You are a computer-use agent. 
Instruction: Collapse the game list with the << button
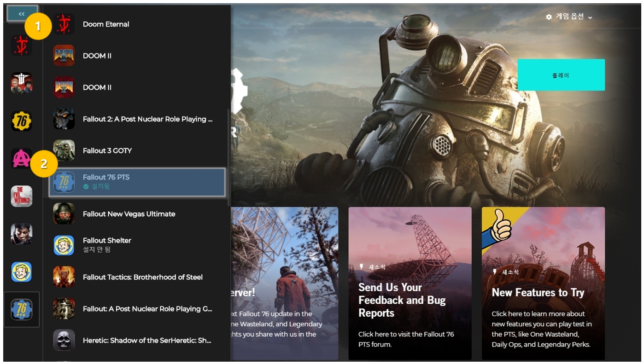pos(22,14)
